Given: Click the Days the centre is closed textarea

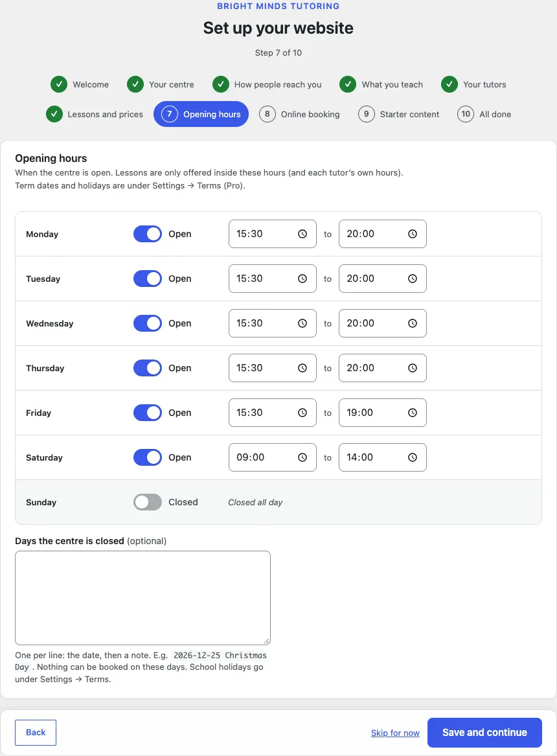Looking at the screenshot, I should (x=142, y=598).
